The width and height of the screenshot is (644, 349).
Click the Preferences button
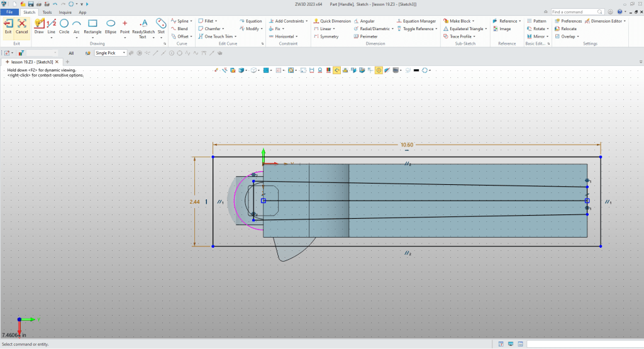(568, 21)
